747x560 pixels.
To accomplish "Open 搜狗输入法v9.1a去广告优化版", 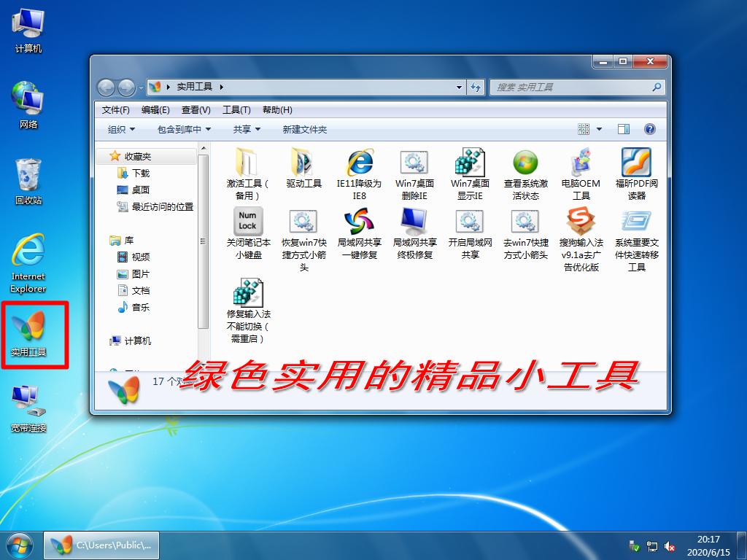I will coord(581,222).
